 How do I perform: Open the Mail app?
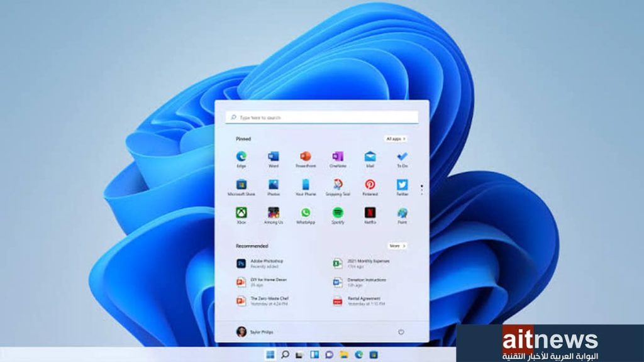pyautogui.click(x=370, y=159)
